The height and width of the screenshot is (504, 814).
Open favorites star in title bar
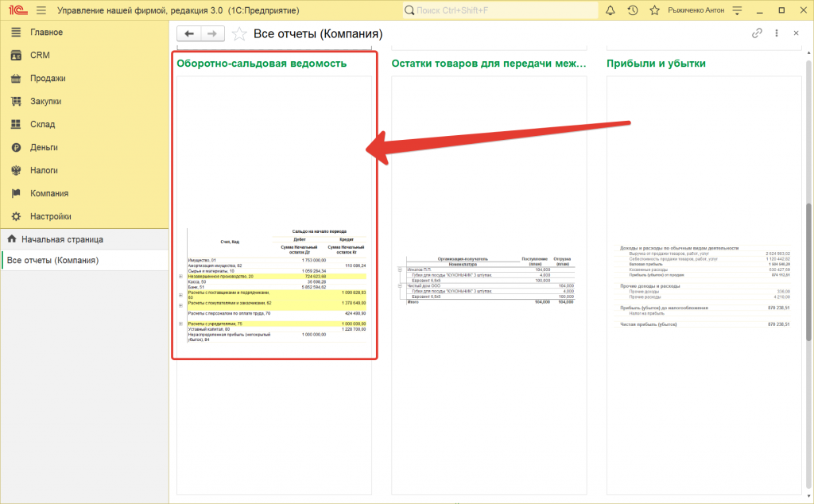point(654,10)
